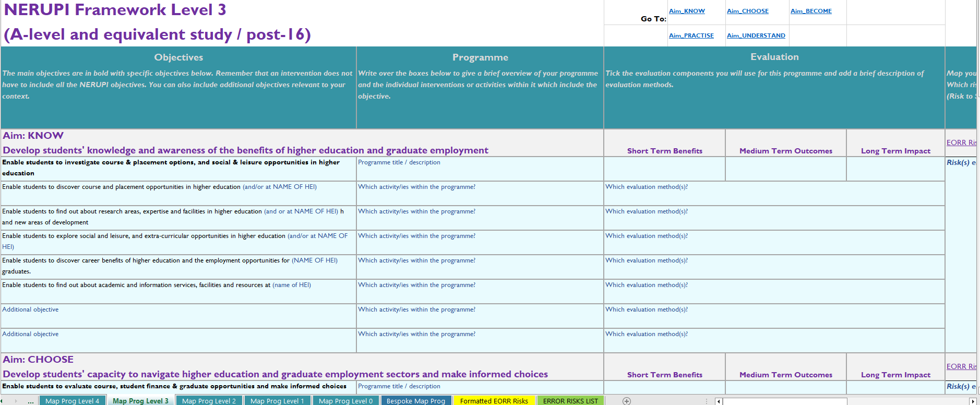
Task: Go to the ERROR RISKS LIST tab
Action: coord(570,401)
